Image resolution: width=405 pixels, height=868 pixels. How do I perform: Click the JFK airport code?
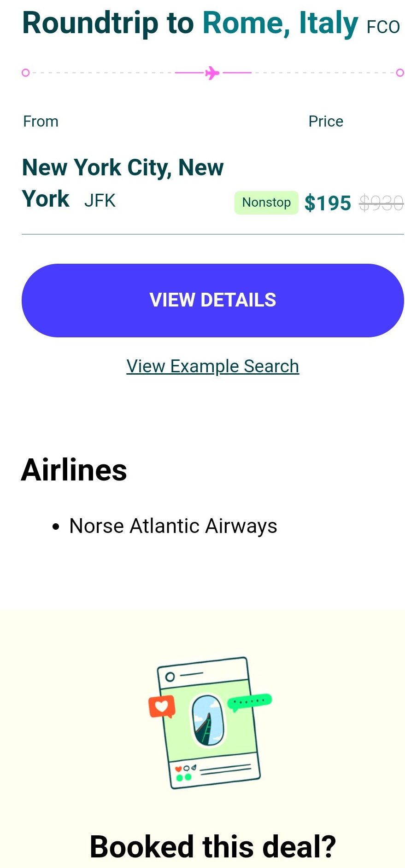pyautogui.click(x=100, y=201)
